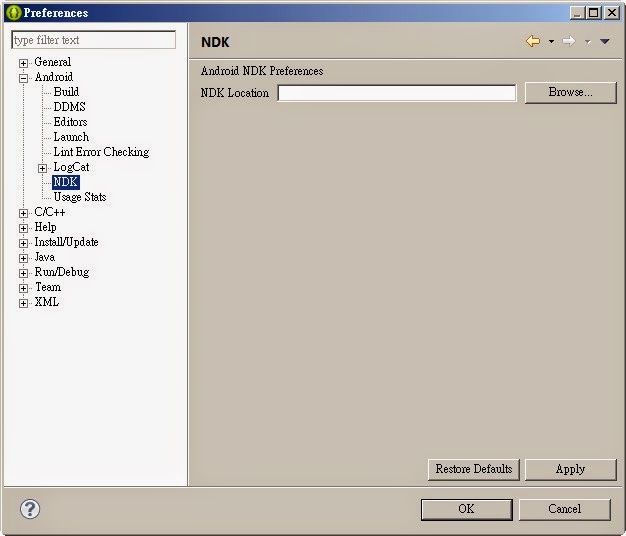626x536 pixels.
Task: Open the Editors preferences page
Action: (70, 122)
